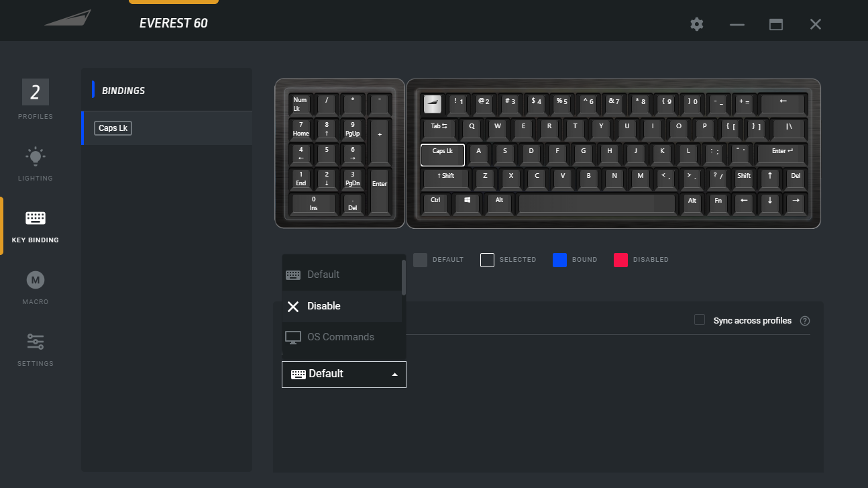Select the Caps Lk key on keyboard
The height and width of the screenshot is (488, 868).
pyautogui.click(x=443, y=154)
